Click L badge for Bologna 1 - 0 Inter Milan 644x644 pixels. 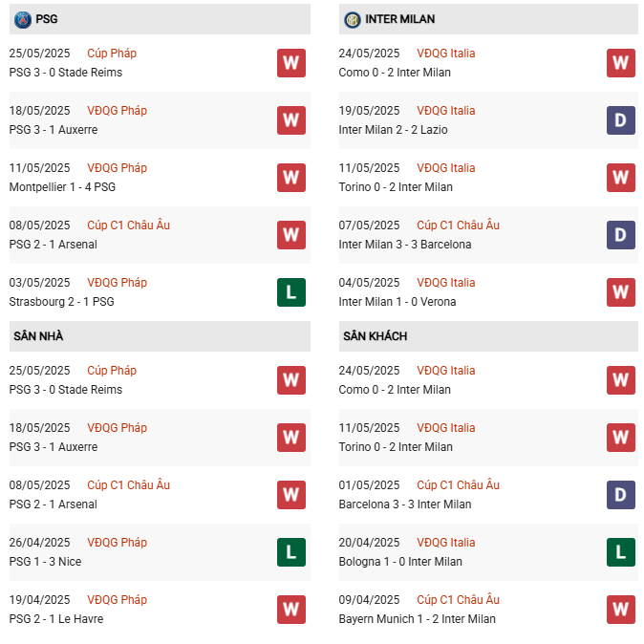point(620,552)
